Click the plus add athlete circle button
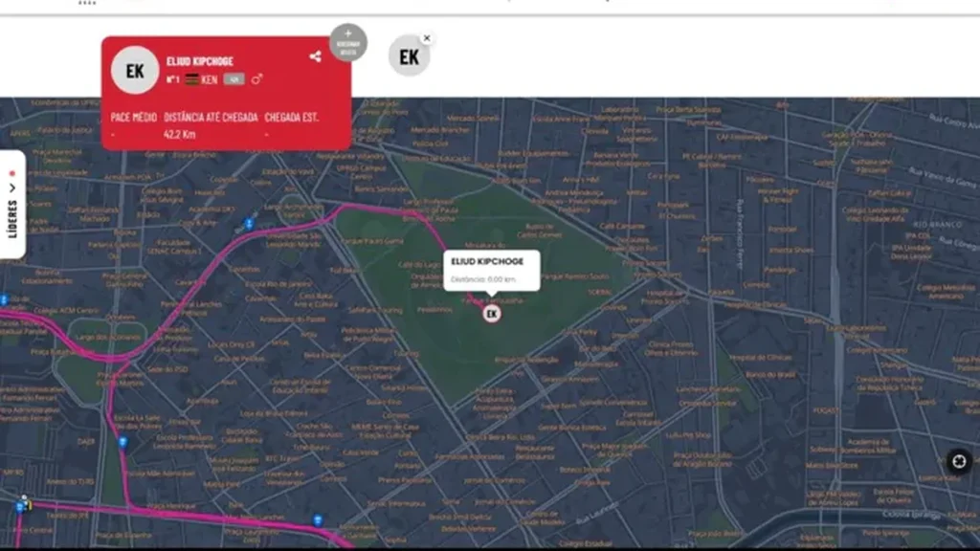Screen dimensions: 980x551 [348, 42]
